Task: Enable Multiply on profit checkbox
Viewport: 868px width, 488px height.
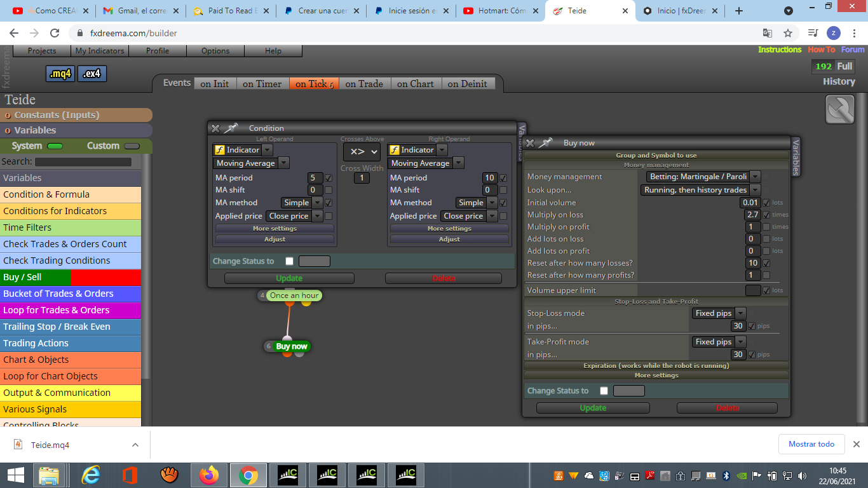Action: click(766, 227)
